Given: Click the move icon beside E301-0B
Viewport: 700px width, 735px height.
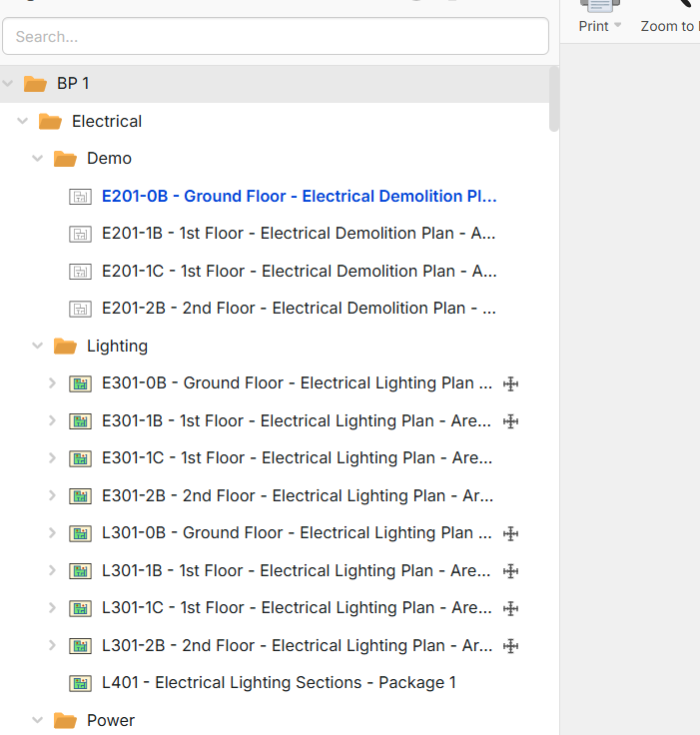Looking at the screenshot, I should [510, 383].
